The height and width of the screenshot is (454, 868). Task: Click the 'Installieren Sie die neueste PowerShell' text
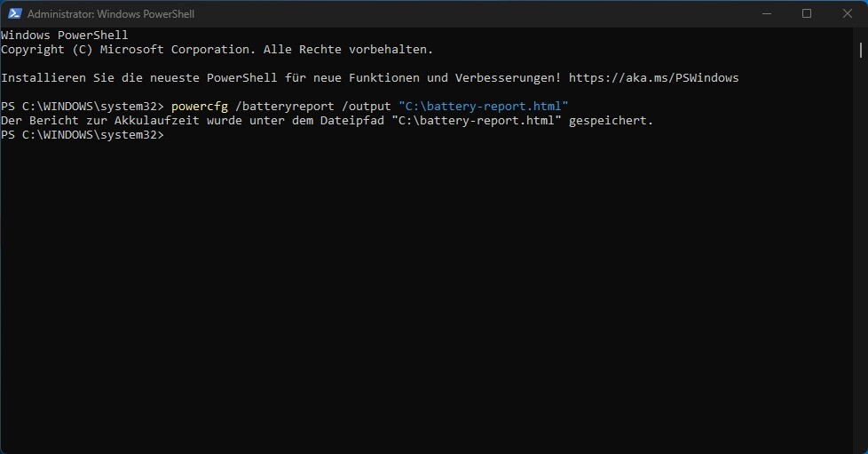[x=139, y=77]
